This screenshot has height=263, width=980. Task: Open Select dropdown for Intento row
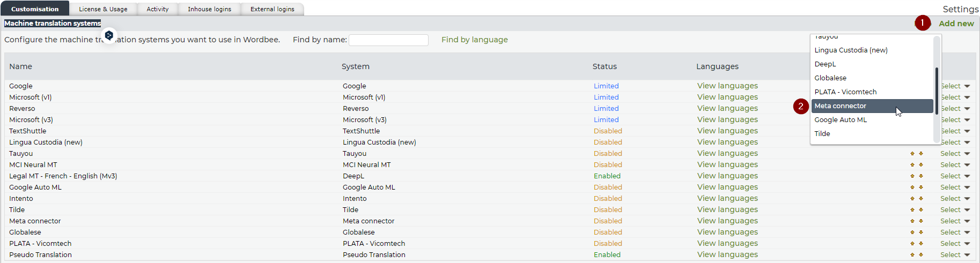coord(955,199)
